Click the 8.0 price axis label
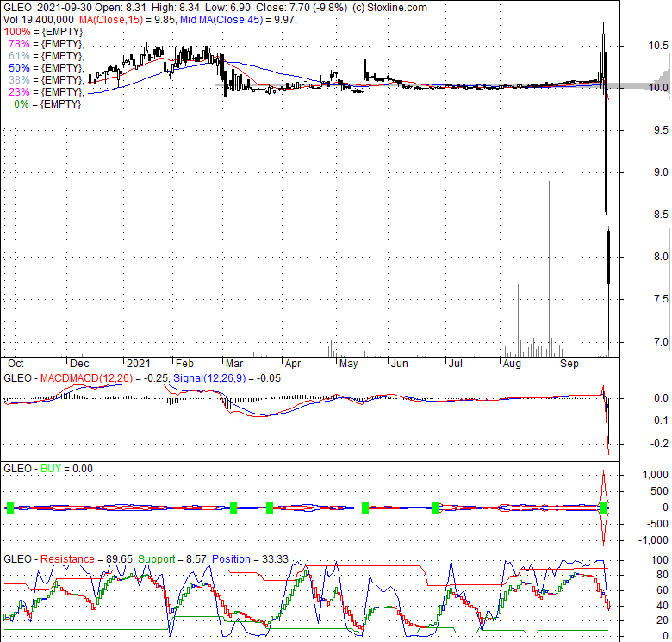Screen dimensions: 672x642 661,256
